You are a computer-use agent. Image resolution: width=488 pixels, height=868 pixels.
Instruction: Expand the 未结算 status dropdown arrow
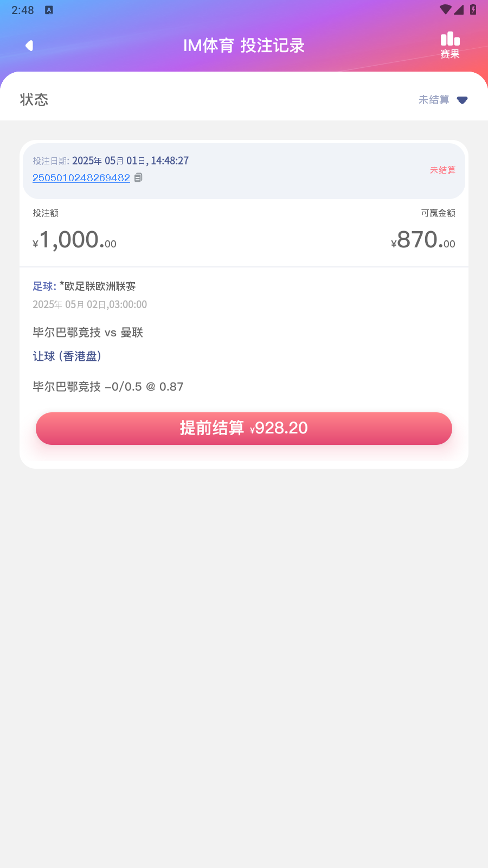[x=462, y=100]
